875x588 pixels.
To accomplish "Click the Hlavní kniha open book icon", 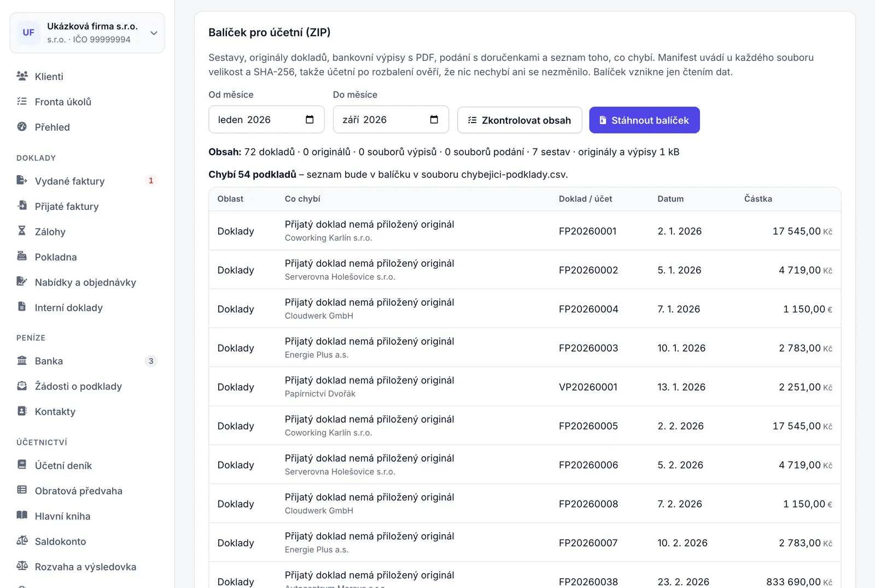I will (22, 515).
